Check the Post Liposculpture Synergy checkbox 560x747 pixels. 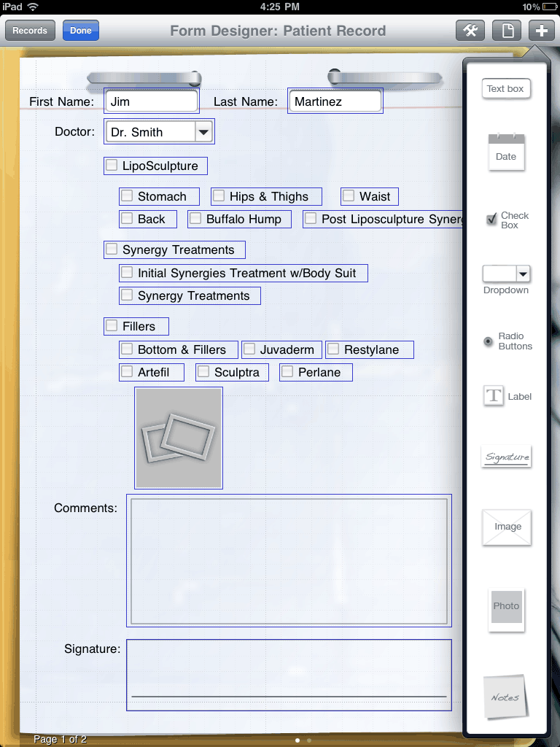click(311, 219)
